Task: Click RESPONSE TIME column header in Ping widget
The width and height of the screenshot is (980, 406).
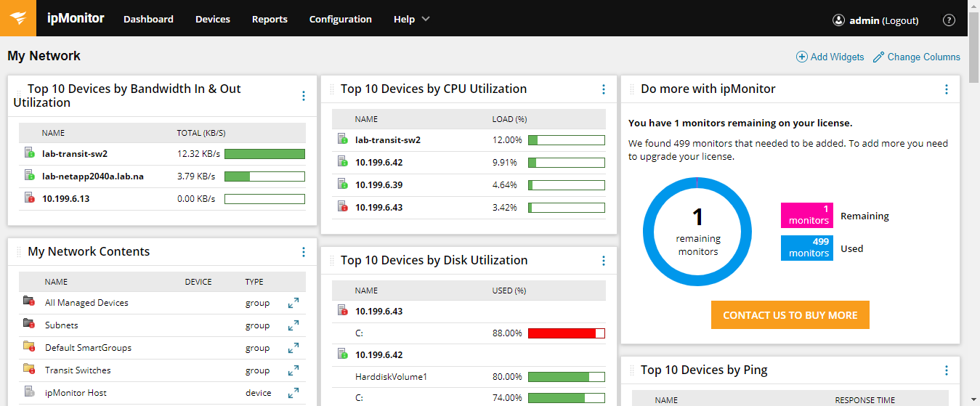Action: pos(864,400)
